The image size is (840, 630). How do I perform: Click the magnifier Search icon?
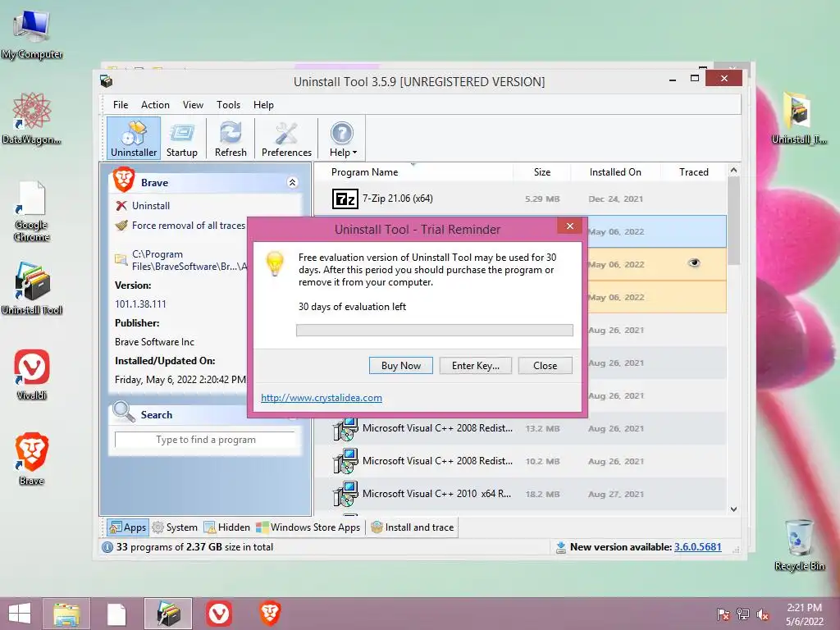point(124,412)
